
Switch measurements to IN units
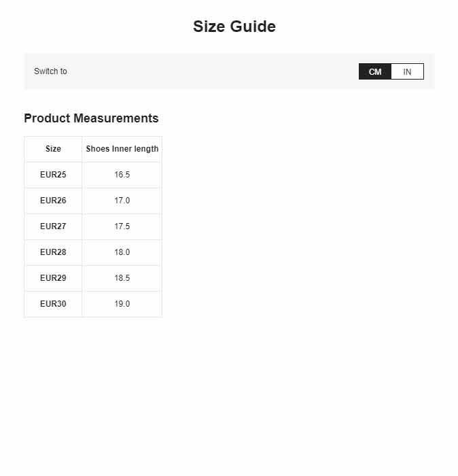(x=407, y=71)
